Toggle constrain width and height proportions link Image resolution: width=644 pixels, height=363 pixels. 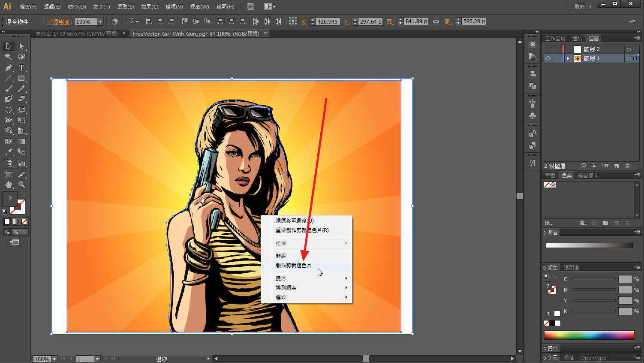pos(436,21)
